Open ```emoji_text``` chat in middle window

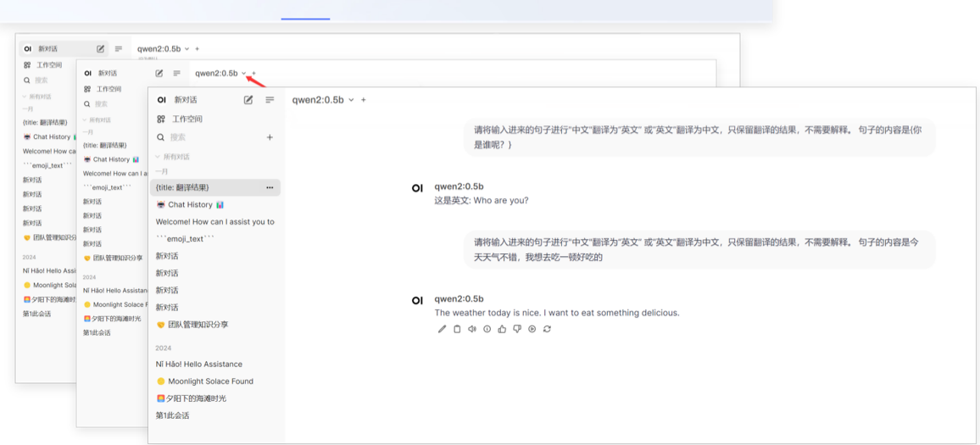[x=107, y=187]
